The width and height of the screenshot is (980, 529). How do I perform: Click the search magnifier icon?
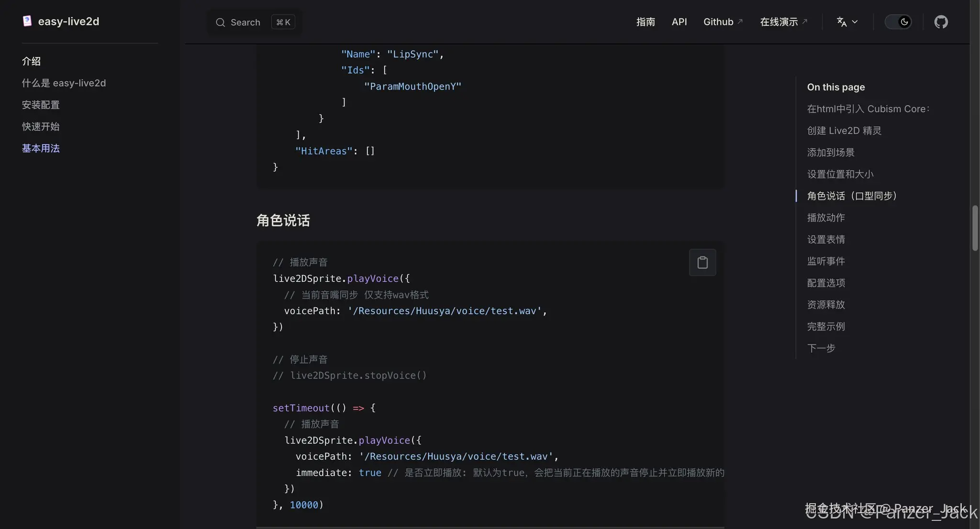pyautogui.click(x=220, y=22)
